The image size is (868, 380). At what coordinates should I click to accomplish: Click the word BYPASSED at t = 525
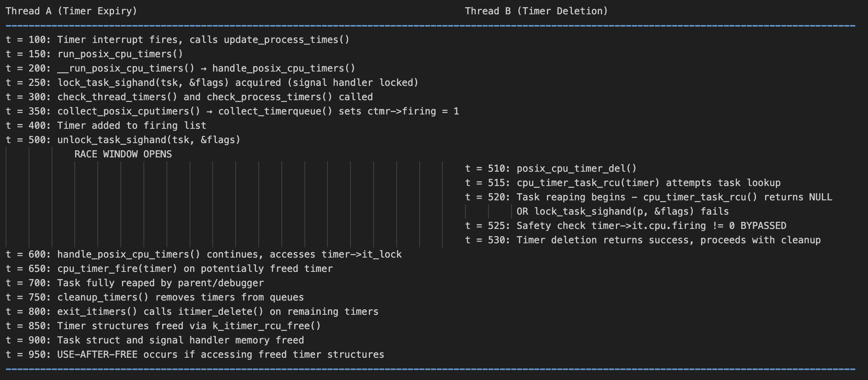point(763,226)
